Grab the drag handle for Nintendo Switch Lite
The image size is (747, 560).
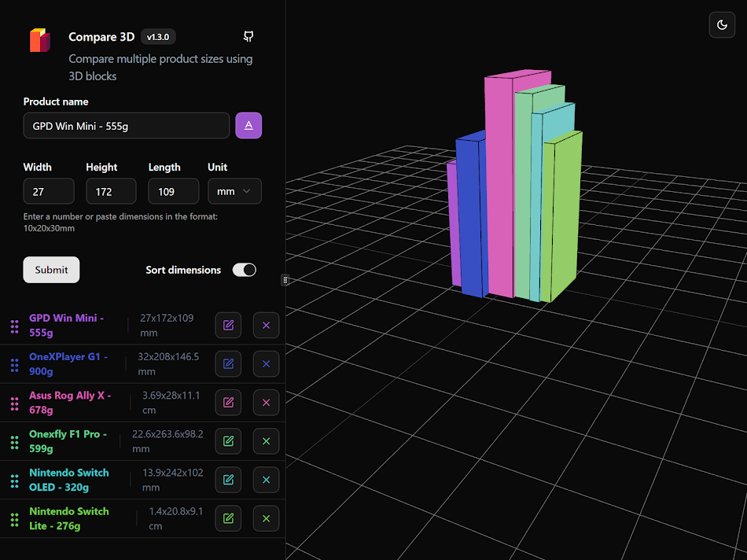point(15,519)
